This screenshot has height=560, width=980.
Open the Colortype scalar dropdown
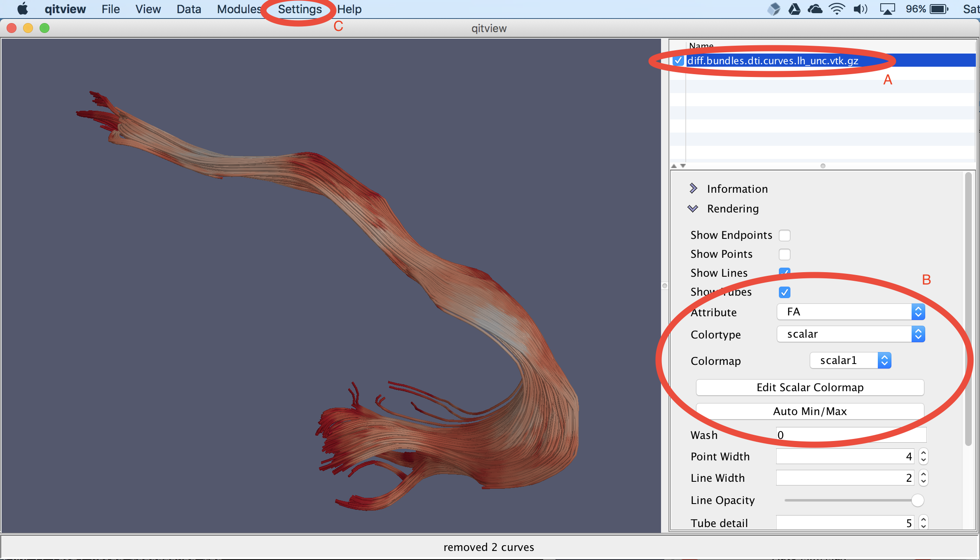pyautogui.click(x=851, y=334)
